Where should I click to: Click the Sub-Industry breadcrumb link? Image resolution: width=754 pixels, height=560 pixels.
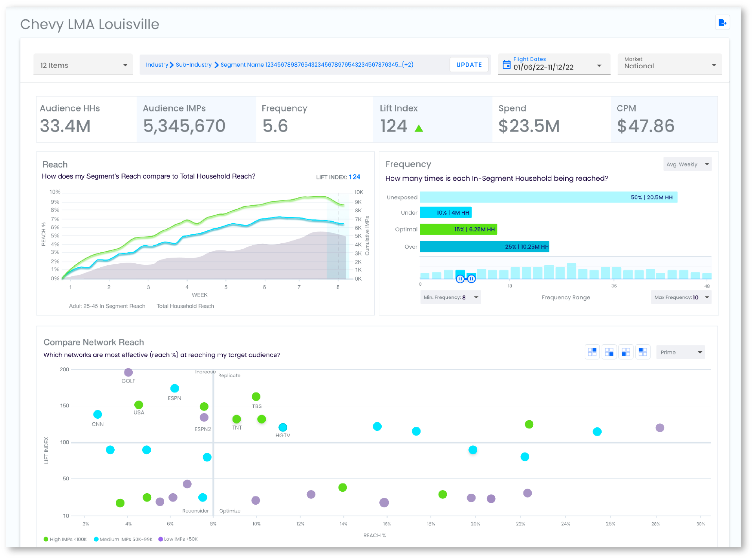[x=194, y=65]
